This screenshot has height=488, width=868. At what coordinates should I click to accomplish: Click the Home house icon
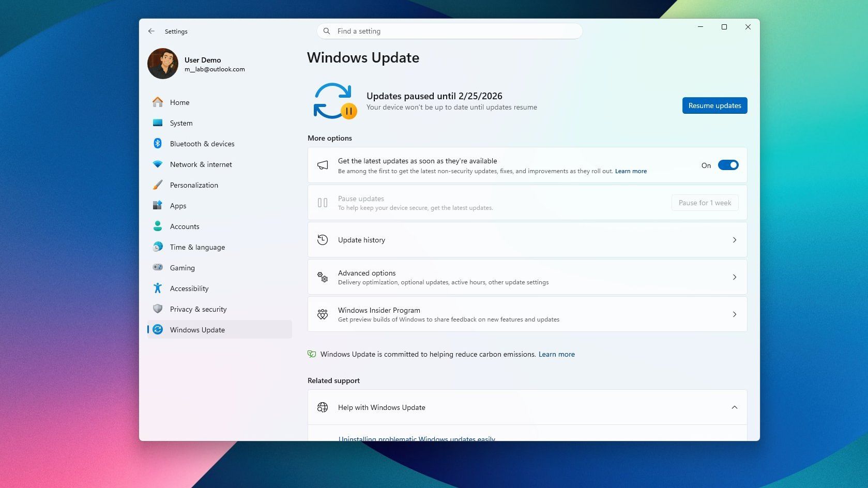(158, 102)
